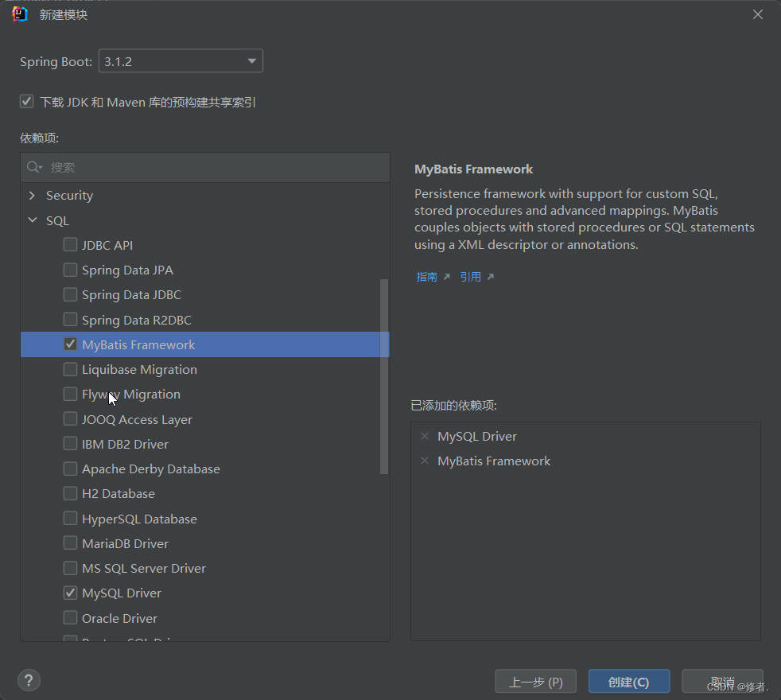Check MariaDB Driver checkbox
The height and width of the screenshot is (700, 781).
pyautogui.click(x=70, y=543)
